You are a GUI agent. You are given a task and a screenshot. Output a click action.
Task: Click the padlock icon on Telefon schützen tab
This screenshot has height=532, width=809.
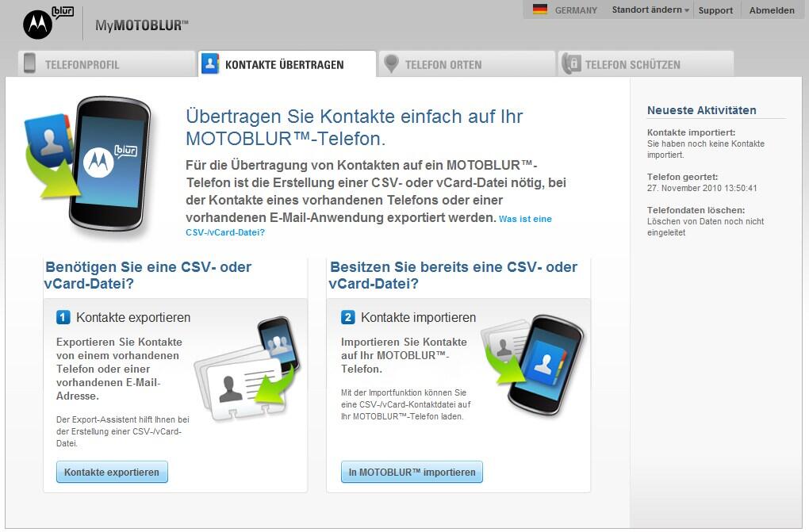click(x=571, y=63)
